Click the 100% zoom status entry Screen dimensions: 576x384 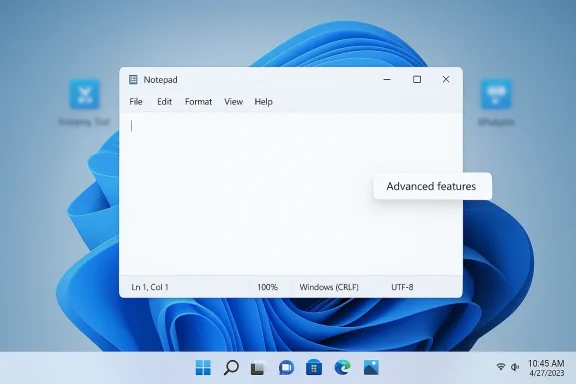click(x=267, y=287)
